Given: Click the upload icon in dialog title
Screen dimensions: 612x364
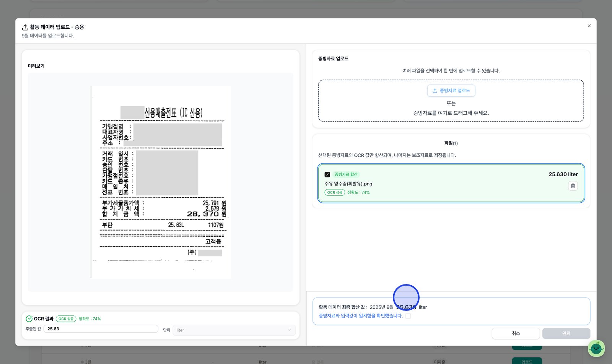Looking at the screenshot, I should (x=25, y=27).
